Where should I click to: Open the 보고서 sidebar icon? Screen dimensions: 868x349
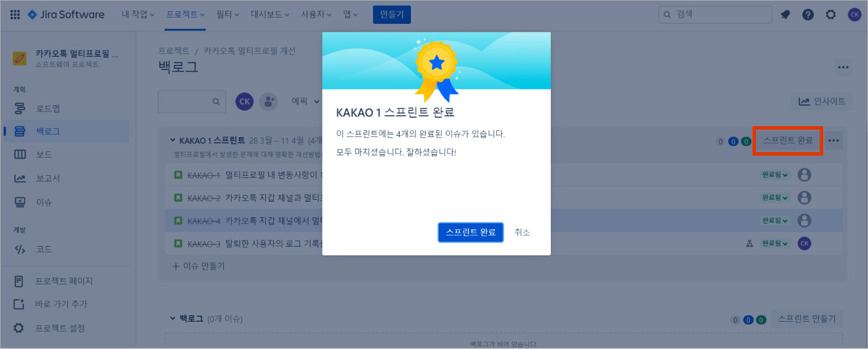[20, 178]
